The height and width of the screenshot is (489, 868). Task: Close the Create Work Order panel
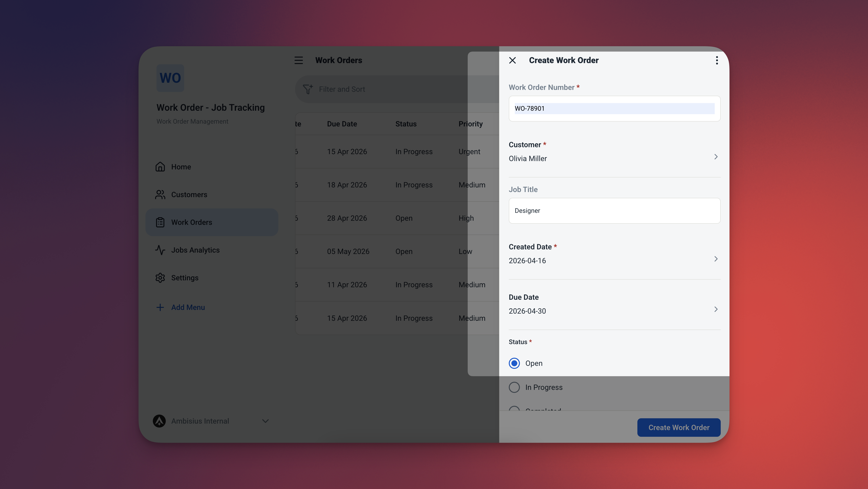pos(512,60)
